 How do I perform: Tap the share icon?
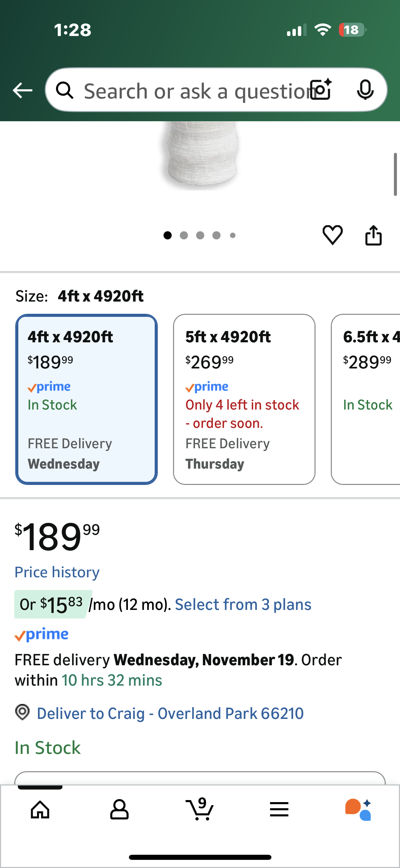[373, 235]
